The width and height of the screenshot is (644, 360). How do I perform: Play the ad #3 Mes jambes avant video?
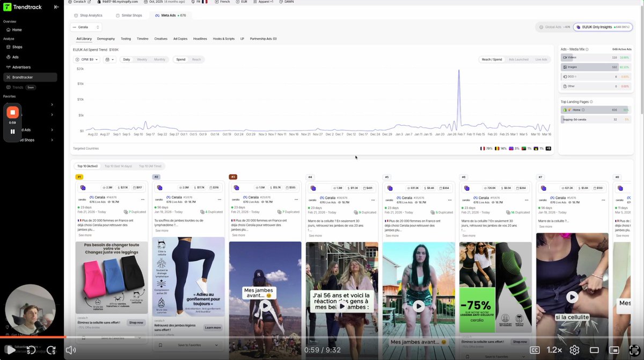coord(265,306)
